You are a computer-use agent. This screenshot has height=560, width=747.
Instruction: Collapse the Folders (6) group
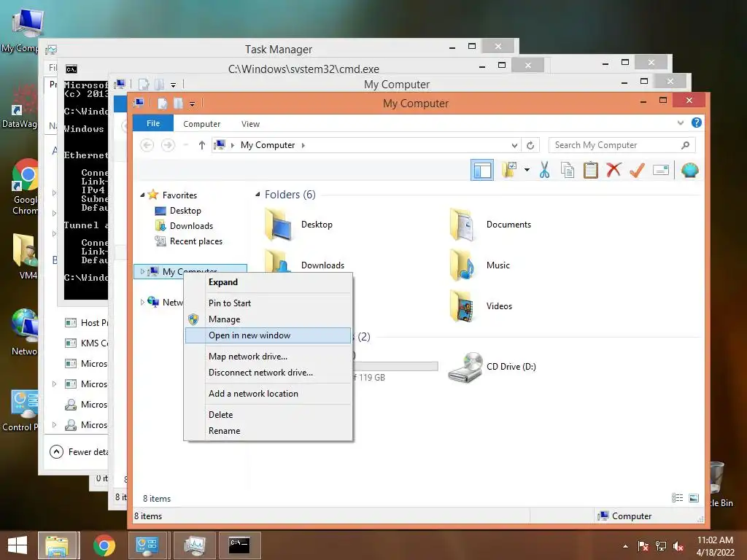click(258, 194)
